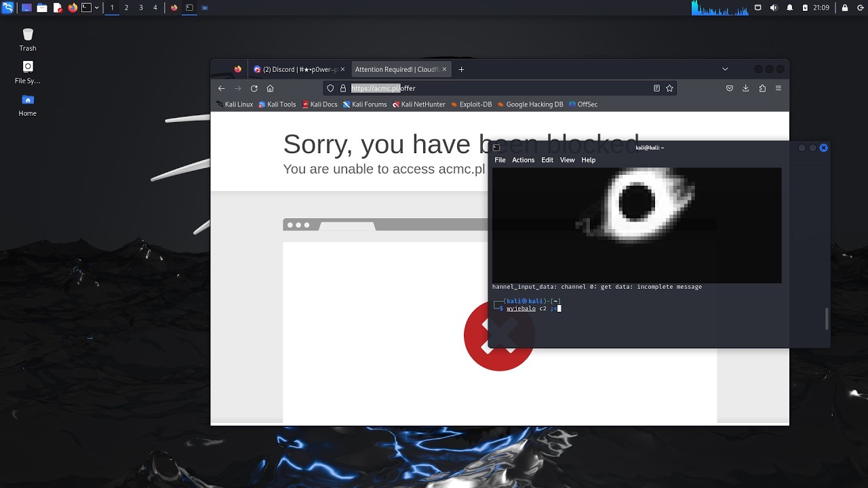Switch to workspace 4

point(155,7)
